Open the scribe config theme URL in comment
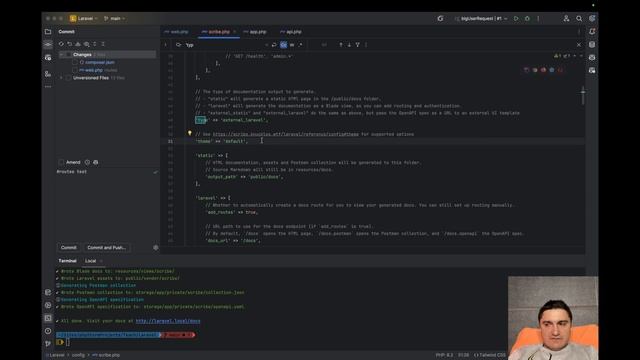The image size is (640, 360). point(285,134)
